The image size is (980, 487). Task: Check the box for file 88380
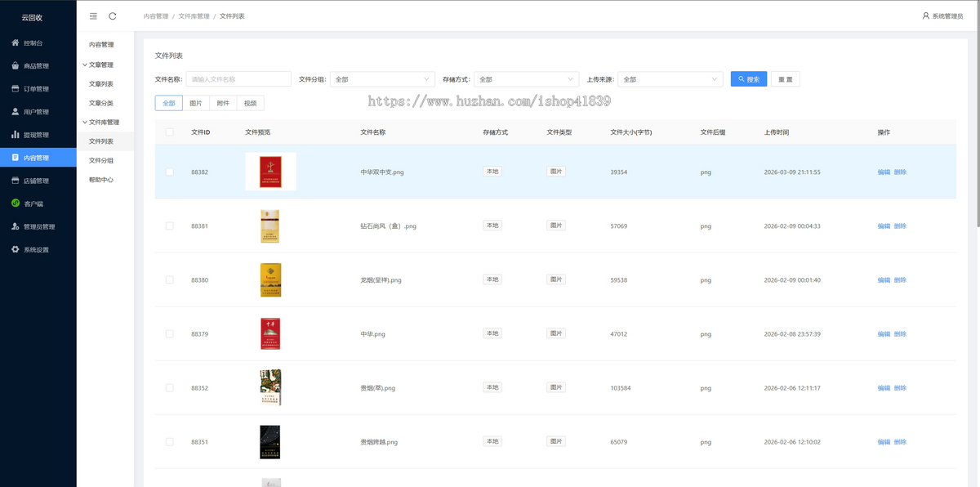click(x=169, y=279)
